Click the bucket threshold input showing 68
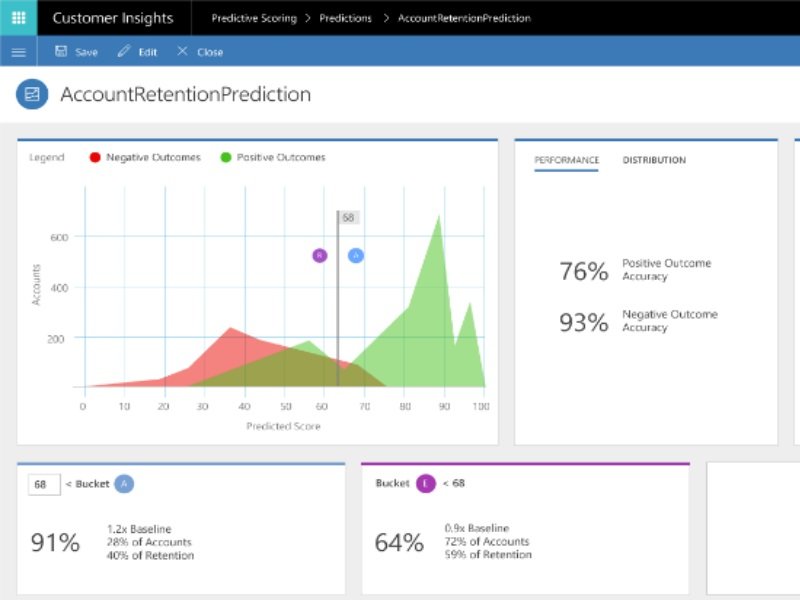Screen dimensions: 800x600 pos(44,484)
